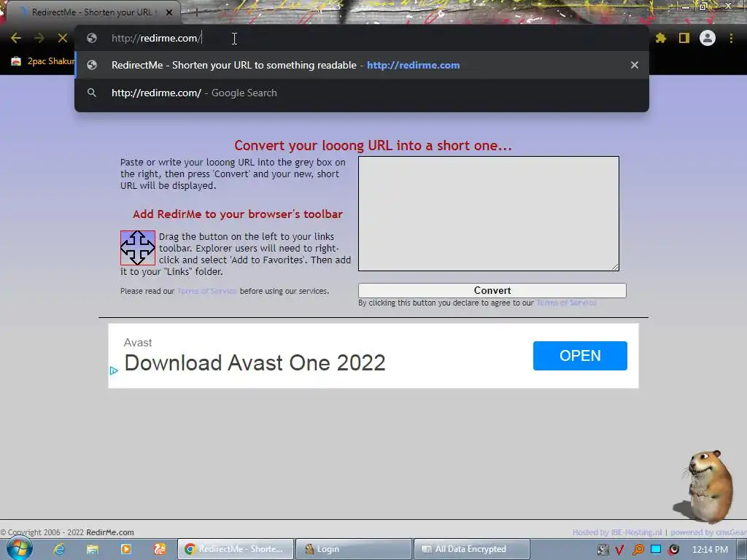
Task: Open the browser side panel icon
Action: 684,38
